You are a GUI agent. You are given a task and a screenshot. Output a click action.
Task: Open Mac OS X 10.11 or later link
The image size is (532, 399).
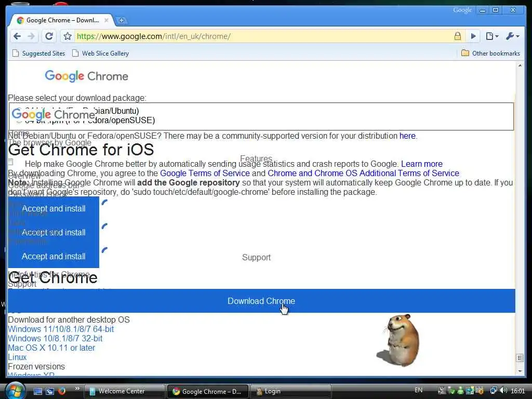click(x=51, y=348)
